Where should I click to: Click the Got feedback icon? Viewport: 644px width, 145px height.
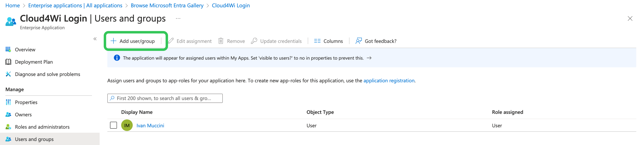coord(358,41)
